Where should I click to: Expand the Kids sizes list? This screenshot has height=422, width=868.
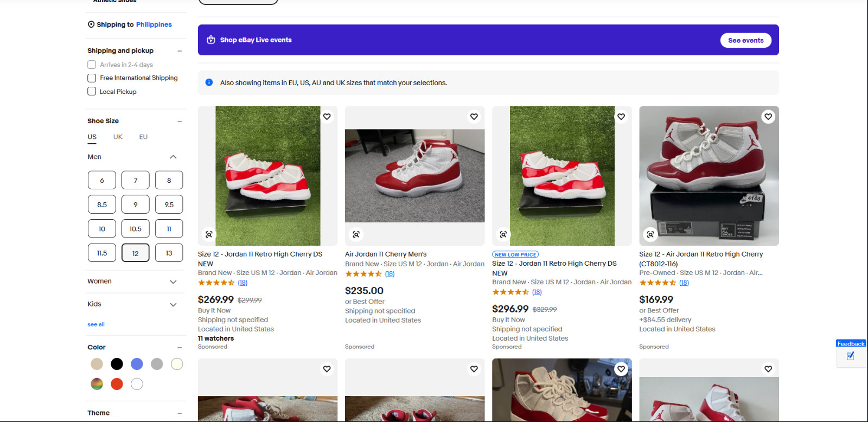173,304
